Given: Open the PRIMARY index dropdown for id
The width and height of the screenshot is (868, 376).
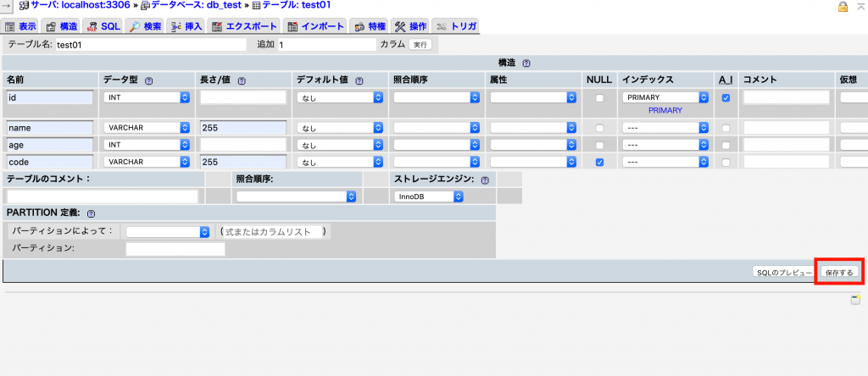Looking at the screenshot, I should coord(665,98).
